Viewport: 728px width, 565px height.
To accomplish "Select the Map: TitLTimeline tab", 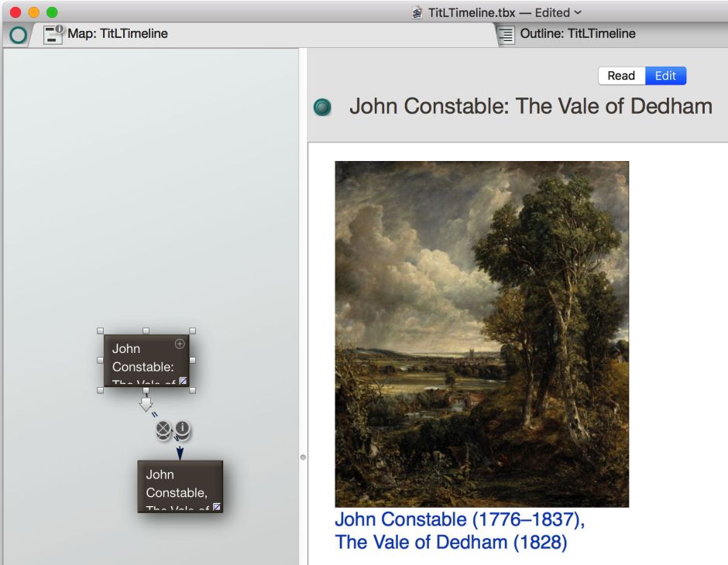I will click(118, 34).
